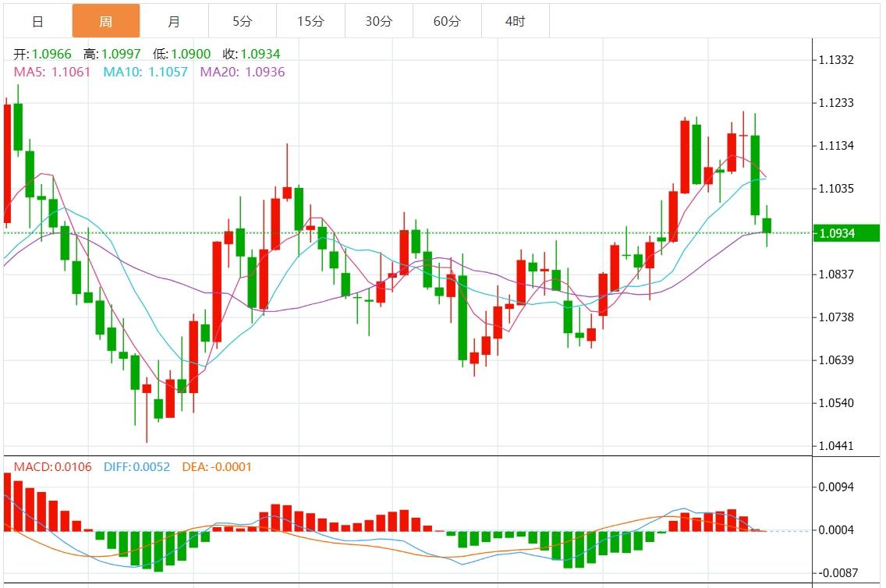Screen dimensions: 886x588
Task: Click the 0.0094 MACD axis label
Action: tap(836, 487)
